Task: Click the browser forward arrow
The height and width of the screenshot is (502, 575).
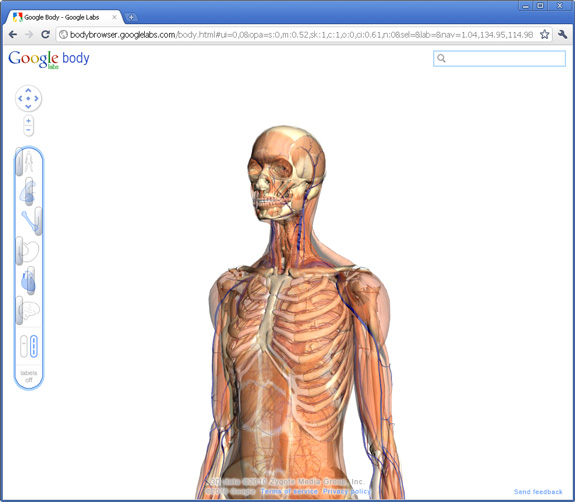Action: [29, 34]
